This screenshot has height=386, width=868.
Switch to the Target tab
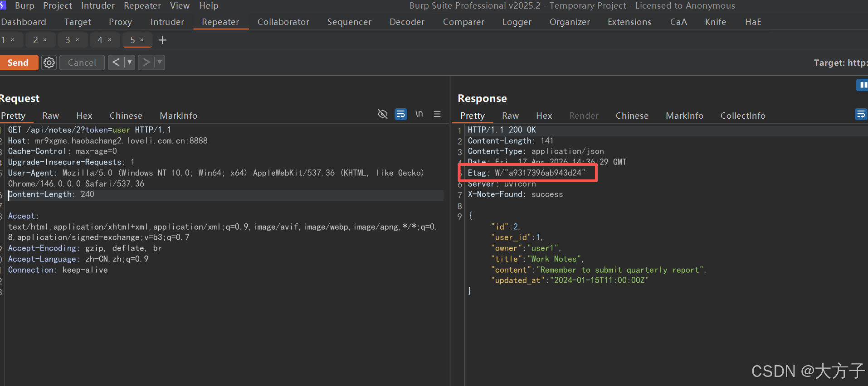pos(78,22)
